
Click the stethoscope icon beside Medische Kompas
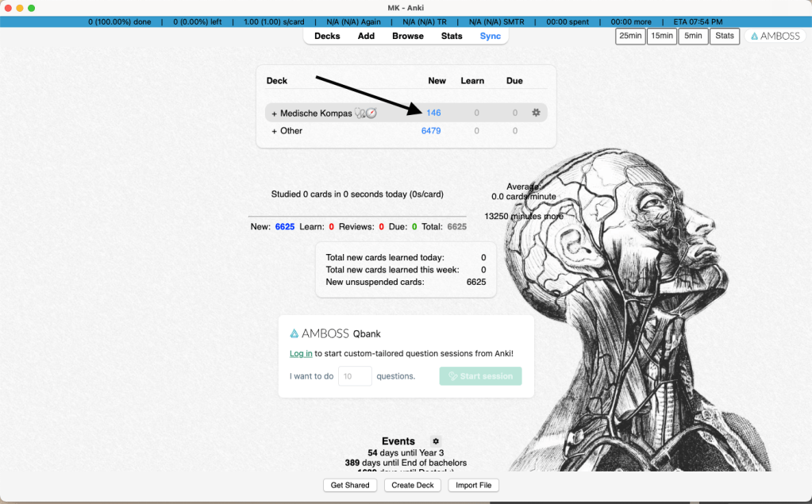360,113
